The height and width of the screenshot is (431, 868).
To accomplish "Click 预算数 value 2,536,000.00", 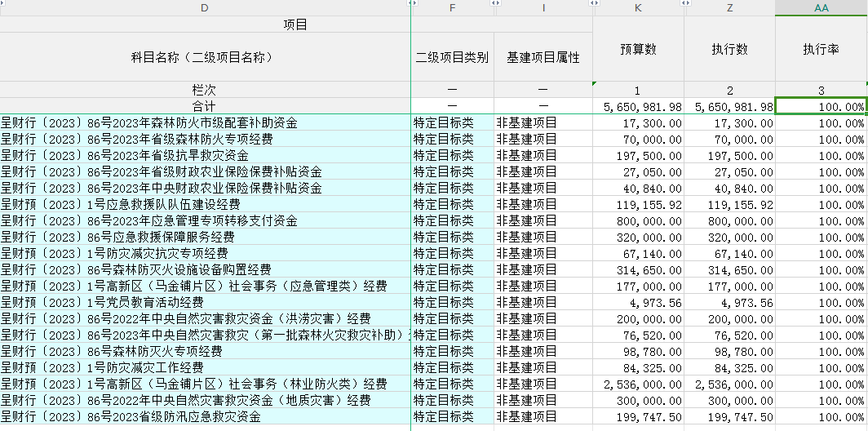I will pyautogui.click(x=638, y=384).
